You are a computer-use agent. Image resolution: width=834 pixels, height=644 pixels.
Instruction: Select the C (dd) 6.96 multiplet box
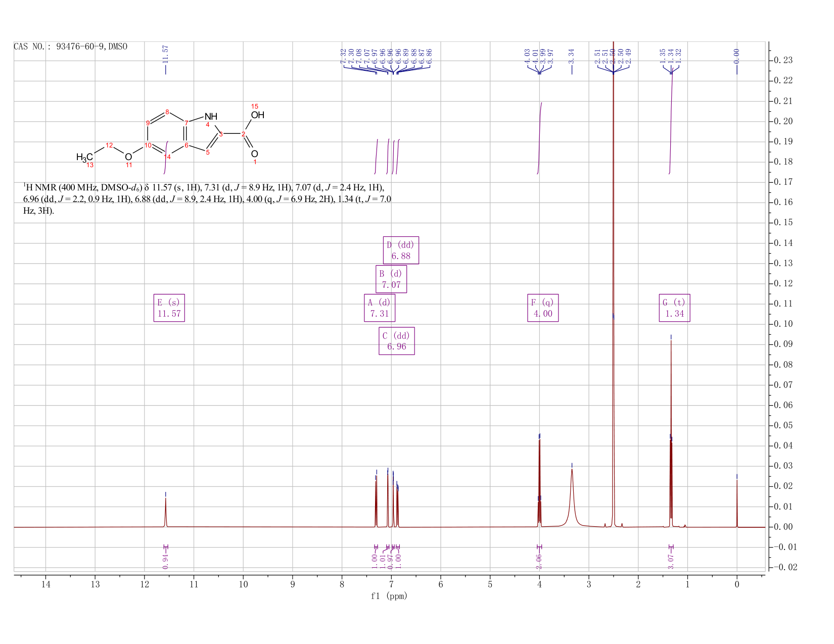pyautogui.click(x=397, y=341)
